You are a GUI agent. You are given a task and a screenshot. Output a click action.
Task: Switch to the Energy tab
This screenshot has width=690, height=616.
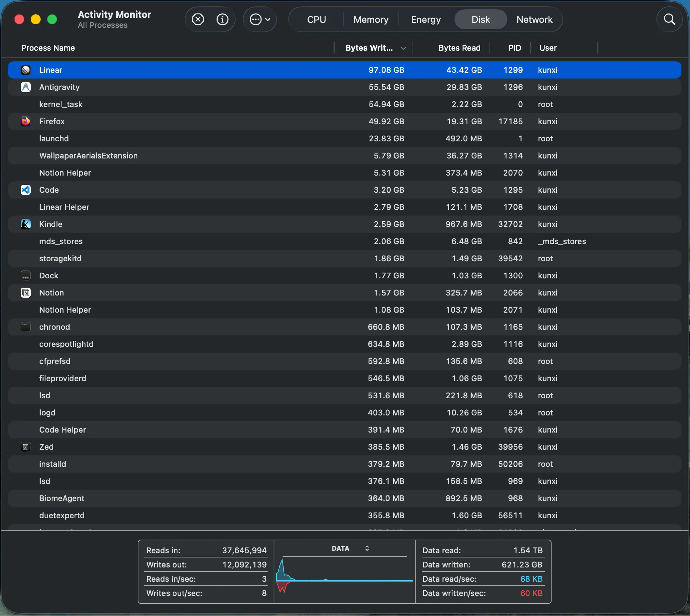click(x=426, y=20)
